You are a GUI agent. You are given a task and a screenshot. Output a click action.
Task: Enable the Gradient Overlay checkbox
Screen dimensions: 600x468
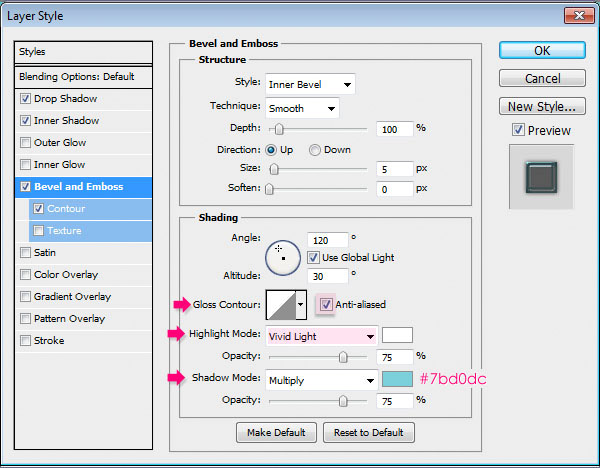25,297
